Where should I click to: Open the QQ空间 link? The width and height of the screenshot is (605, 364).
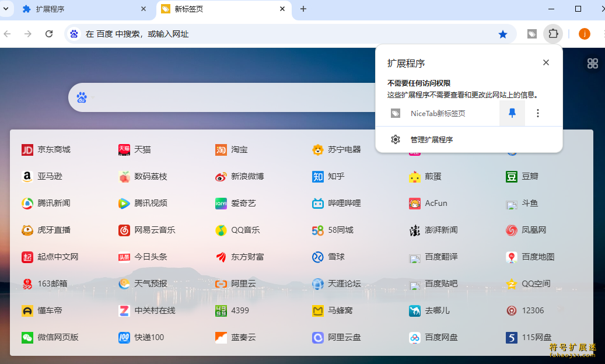[x=536, y=284]
